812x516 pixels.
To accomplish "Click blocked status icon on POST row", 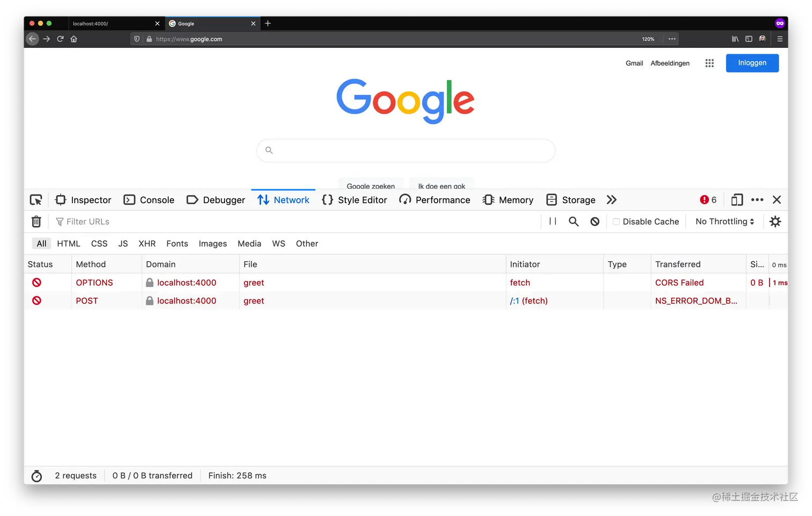I will tap(37, 300).
